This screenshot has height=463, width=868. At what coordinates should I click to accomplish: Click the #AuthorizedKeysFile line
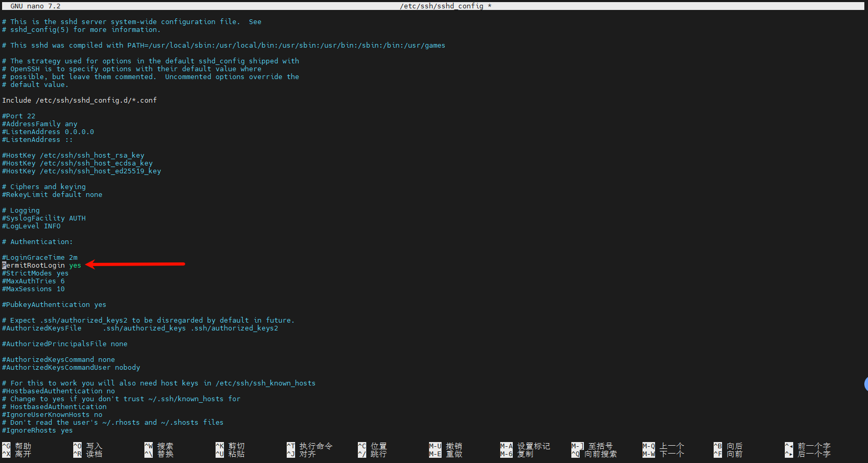(x=140, y=328)
